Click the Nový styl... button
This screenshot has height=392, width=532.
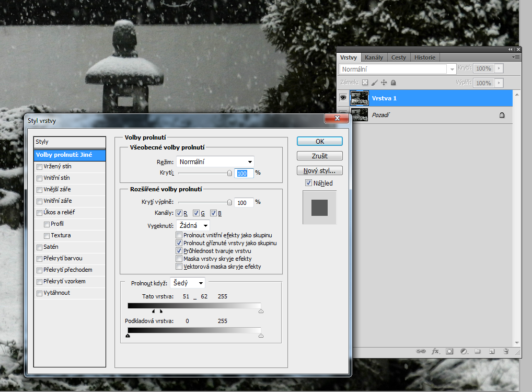click(319, 171)
